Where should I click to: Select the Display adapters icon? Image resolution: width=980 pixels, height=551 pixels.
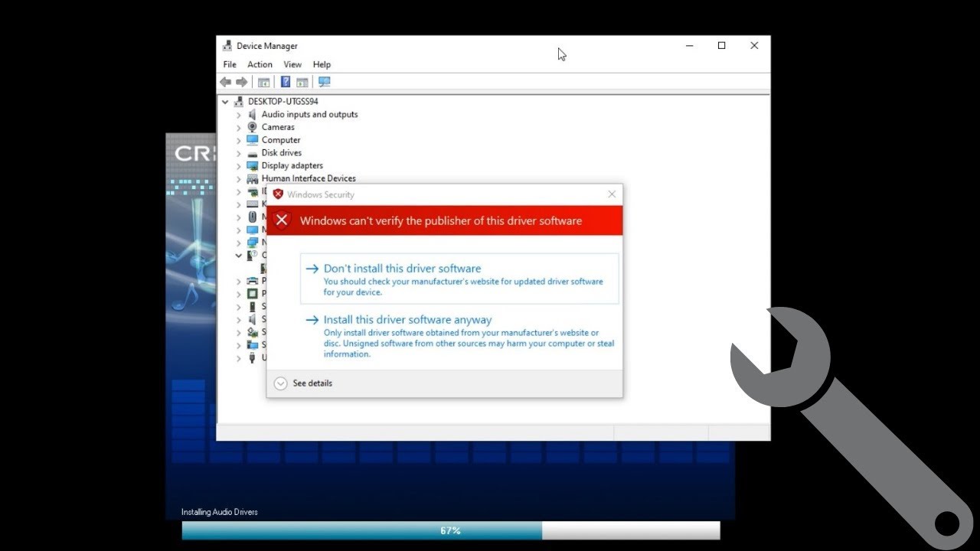pos(252,165)
